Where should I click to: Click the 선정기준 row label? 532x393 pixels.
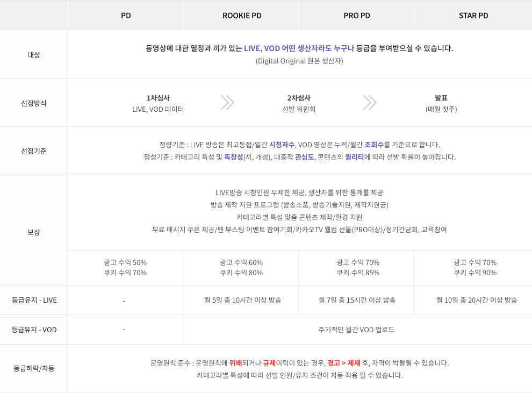[34, 151]
